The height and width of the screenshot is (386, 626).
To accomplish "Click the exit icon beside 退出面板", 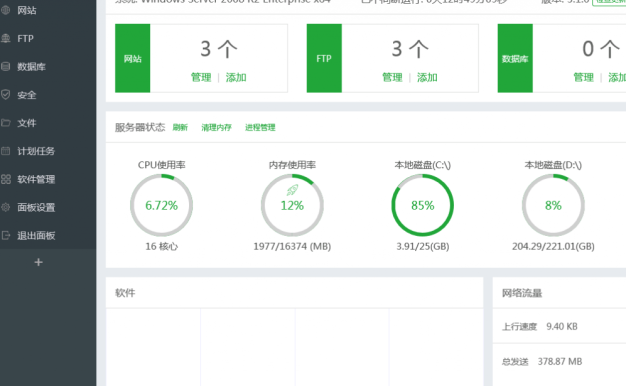I will [x=6, y=235].
